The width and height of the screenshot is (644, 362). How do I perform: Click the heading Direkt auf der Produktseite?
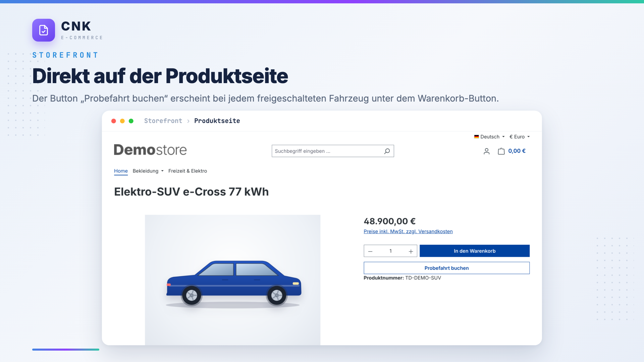coord(160,76)
